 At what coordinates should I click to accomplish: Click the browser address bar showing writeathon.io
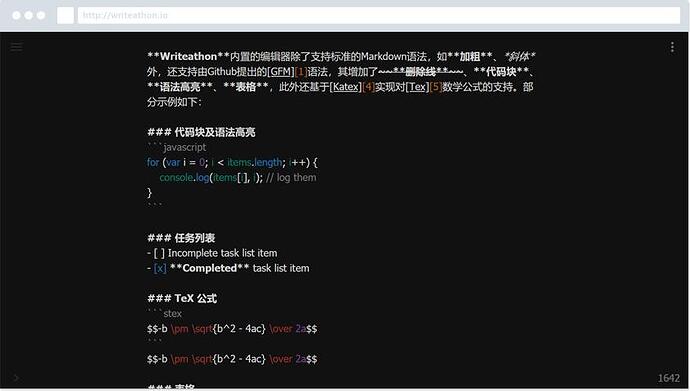[x=378, y=15]
